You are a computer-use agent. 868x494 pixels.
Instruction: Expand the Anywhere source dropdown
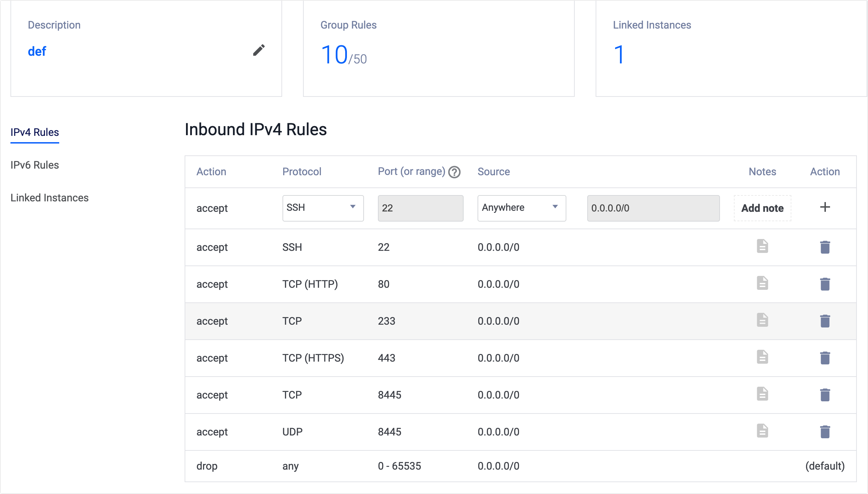tap(521, 208)
